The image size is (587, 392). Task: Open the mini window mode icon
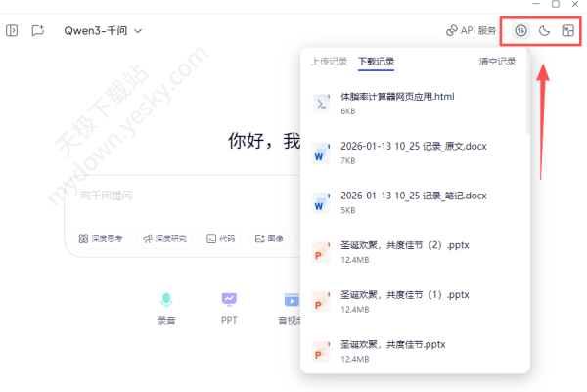click(x=567, y=30)
